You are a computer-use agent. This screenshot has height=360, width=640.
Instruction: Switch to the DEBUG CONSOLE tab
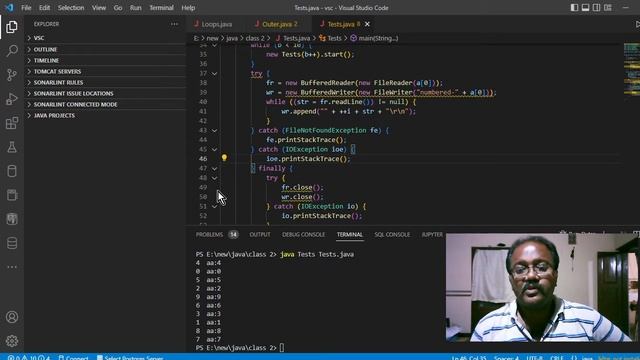tap(303, 234)
